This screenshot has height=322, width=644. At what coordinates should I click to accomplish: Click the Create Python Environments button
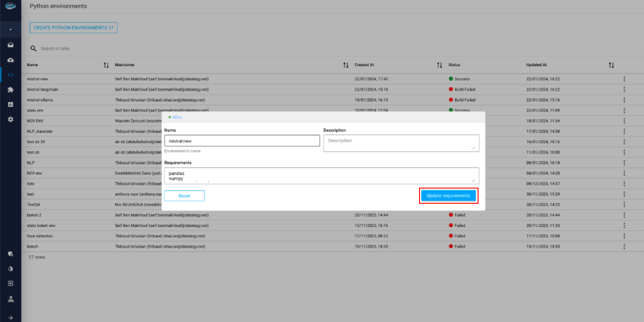point(73,28)
